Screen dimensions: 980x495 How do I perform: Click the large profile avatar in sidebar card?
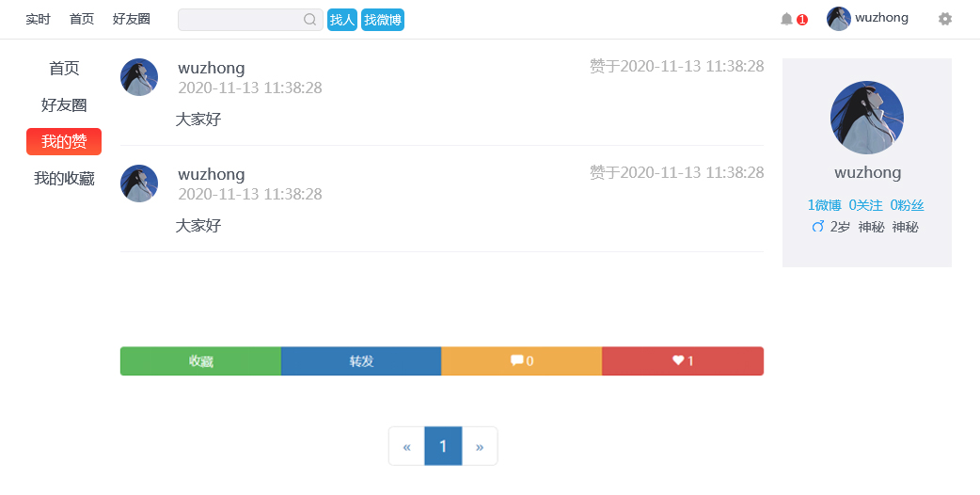(x=867, y=118)
